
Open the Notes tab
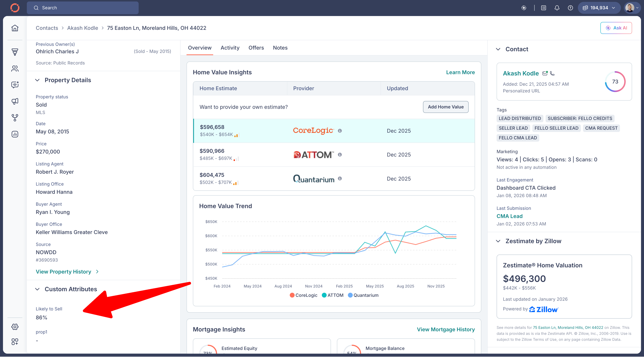pyautogui.click(x=280, y=48)
